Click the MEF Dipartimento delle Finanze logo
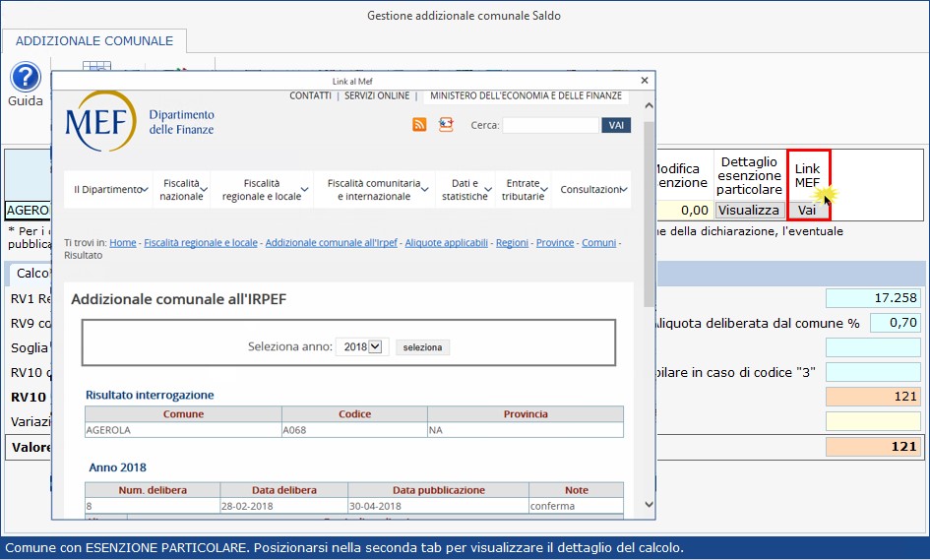930x560 pixels. (x=140, y=122)
